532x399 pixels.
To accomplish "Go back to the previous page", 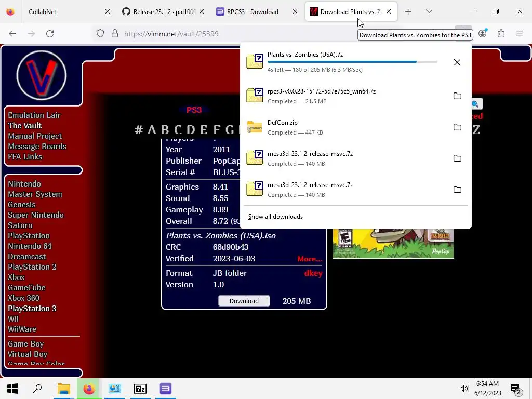I will point(12,34).
